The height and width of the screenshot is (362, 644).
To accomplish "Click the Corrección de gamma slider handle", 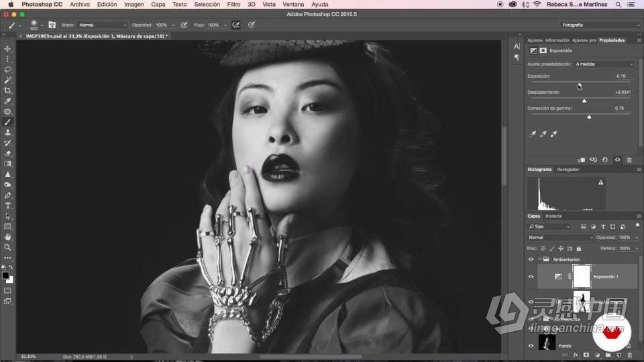I will (x=589, y=117).
